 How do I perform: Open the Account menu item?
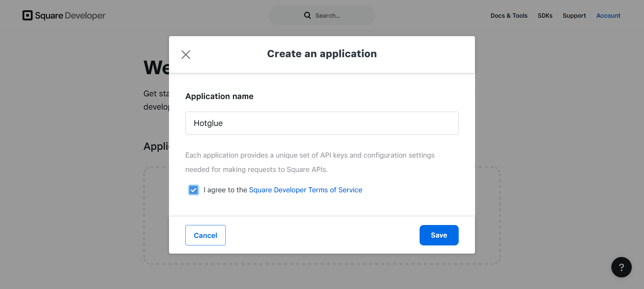click(608, 16)
